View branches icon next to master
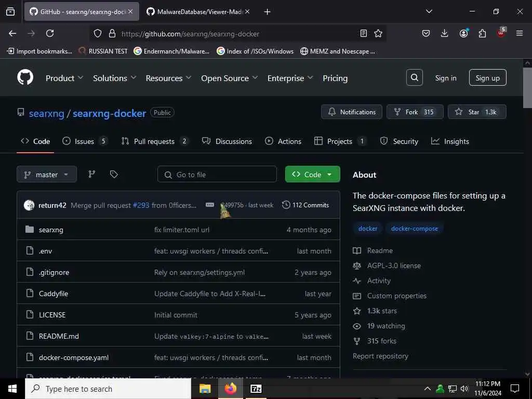532x399 pixels. coord(91,174)
